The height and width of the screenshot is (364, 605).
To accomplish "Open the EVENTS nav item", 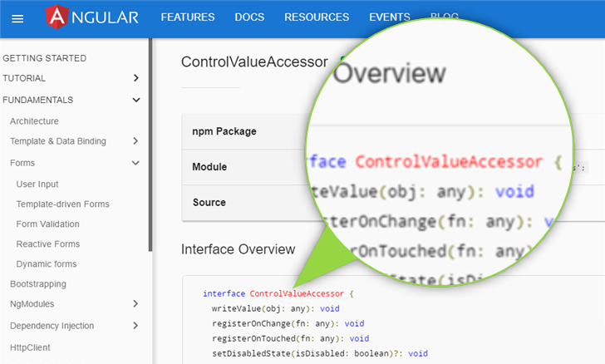I will (x=389, y=17).
